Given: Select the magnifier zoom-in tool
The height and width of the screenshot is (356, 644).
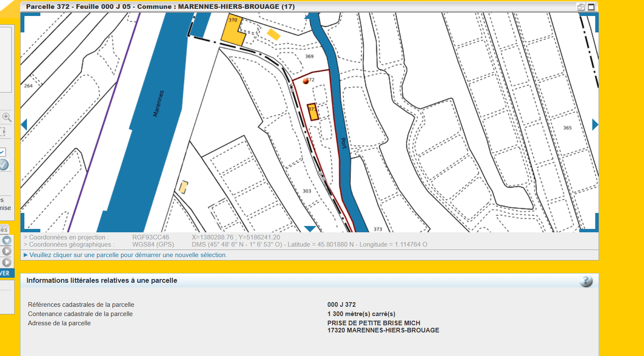Looking at the screenshot, I should [6, 117].
